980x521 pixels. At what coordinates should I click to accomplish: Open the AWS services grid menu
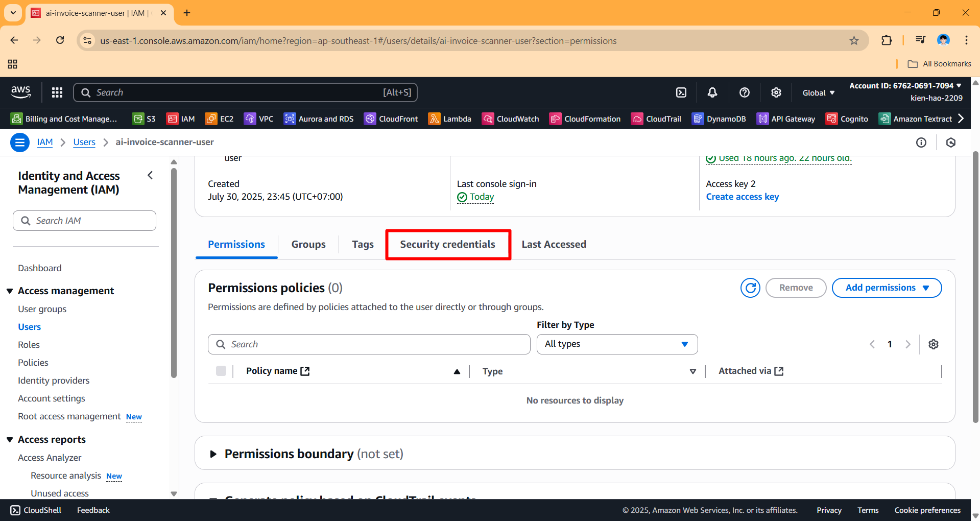(x=57, y=92)
